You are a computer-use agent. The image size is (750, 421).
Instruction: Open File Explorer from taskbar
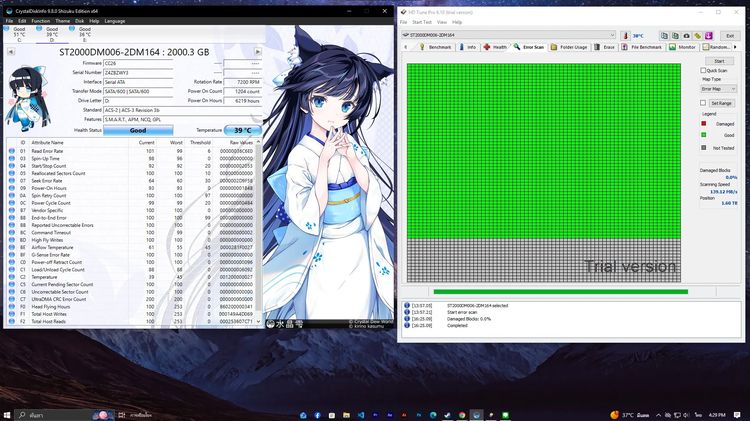pyautogui.click(x=346, y=415)
